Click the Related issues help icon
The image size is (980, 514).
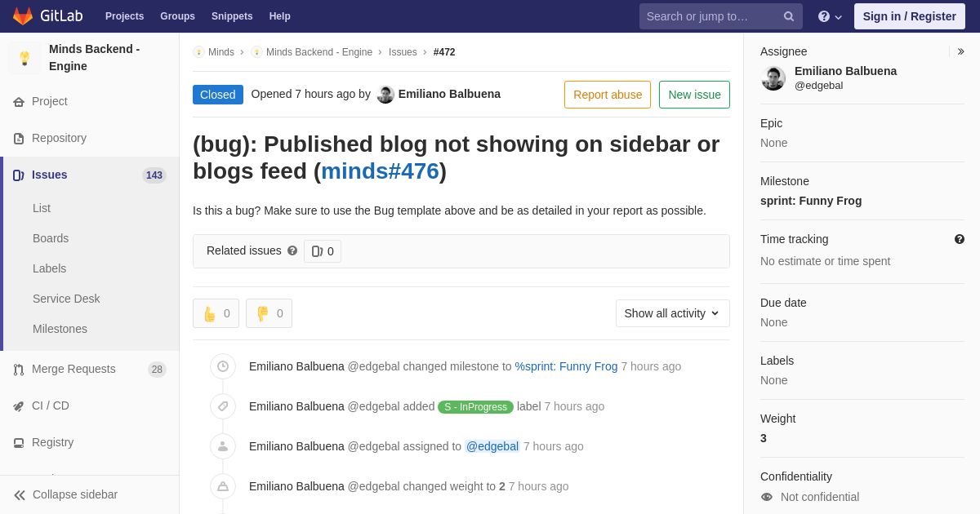click(292, 250)
